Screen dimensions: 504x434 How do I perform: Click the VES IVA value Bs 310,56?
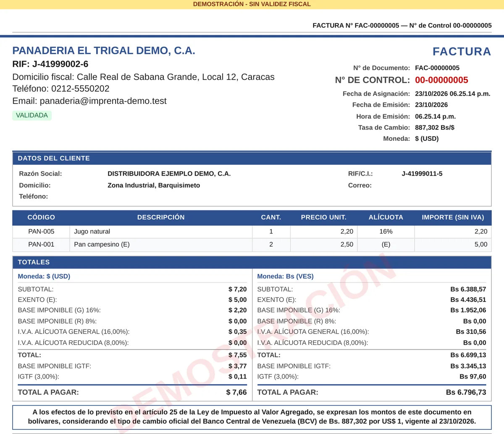(471, 332)
